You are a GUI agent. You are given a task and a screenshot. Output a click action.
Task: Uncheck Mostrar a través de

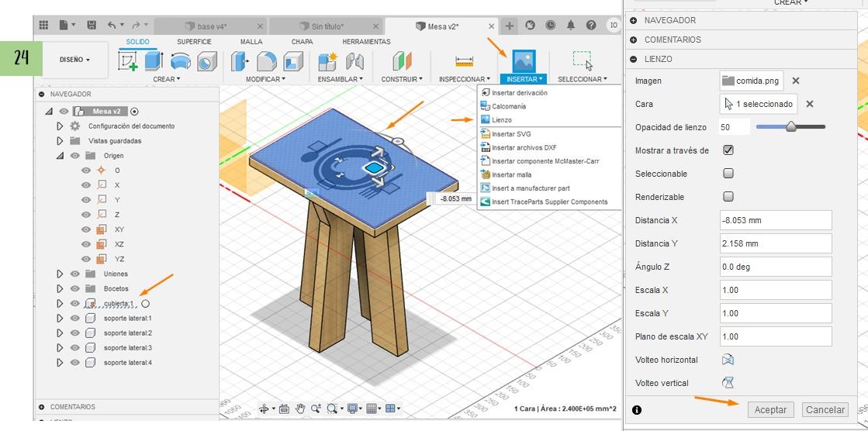(728, 150)
